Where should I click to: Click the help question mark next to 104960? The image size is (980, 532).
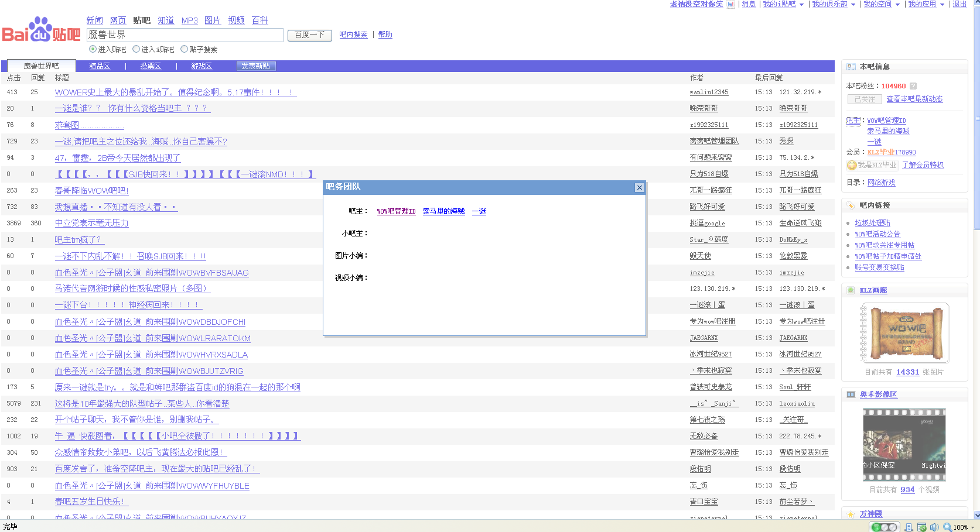click(x=913, y=86)
